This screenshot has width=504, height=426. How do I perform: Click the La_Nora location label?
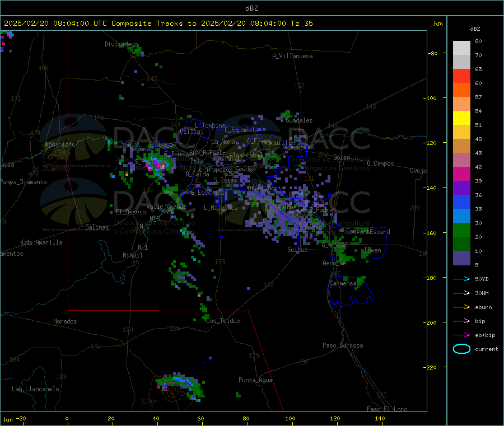coord(223,142)
